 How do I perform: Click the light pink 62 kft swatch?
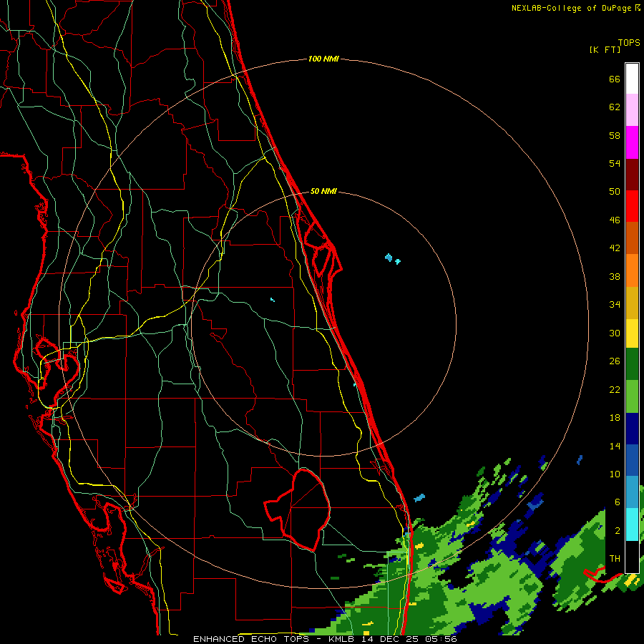point(632,109)
